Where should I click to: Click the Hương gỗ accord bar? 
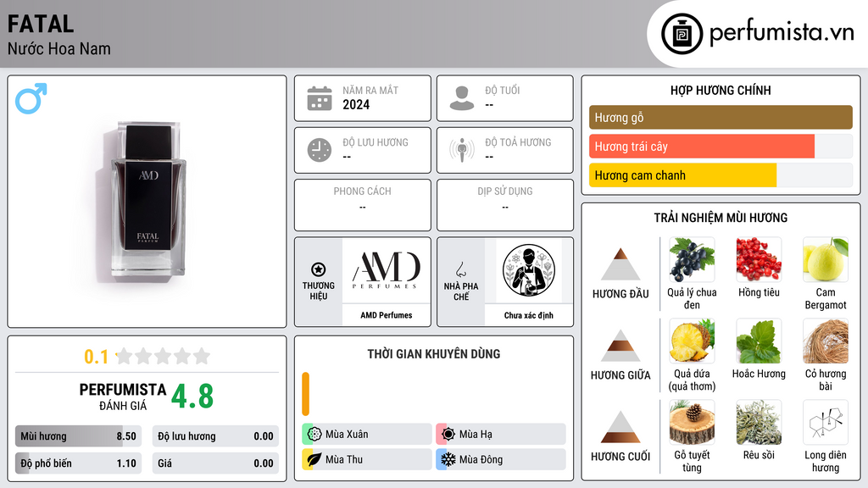pos(721,117)
